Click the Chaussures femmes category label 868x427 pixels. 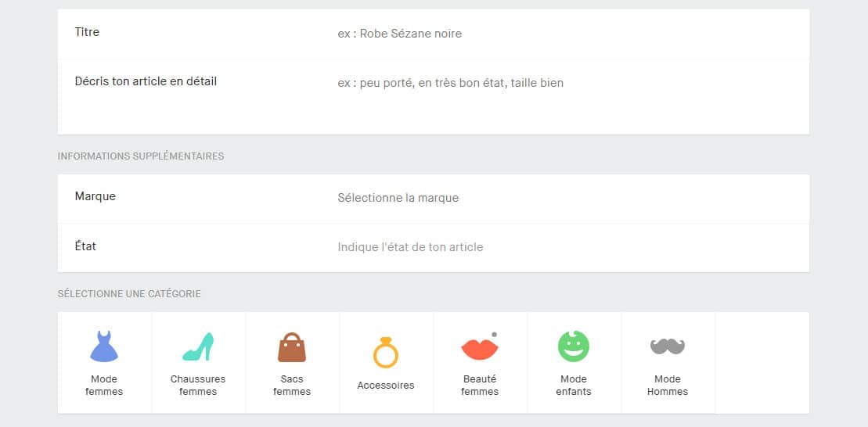coord(198,386)
